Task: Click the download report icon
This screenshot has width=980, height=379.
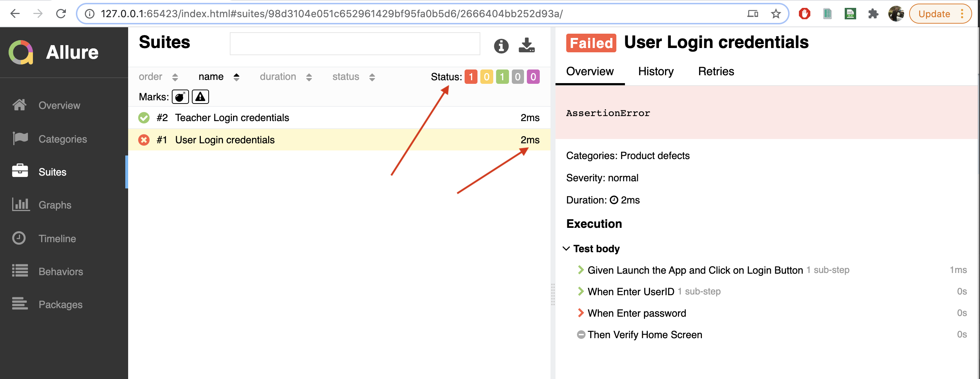Action: [x=527, y=46]
